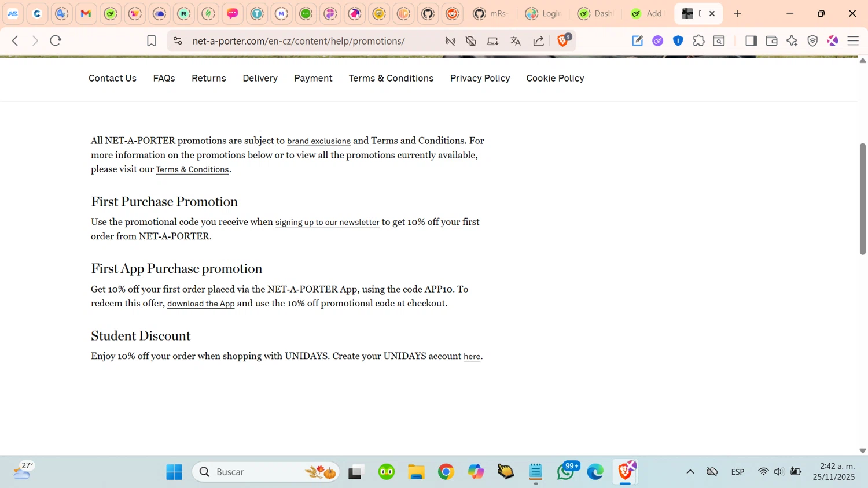This screenshot has height=488, width=868.
Task: Click the translate page icon
Action: pos(516,41)
